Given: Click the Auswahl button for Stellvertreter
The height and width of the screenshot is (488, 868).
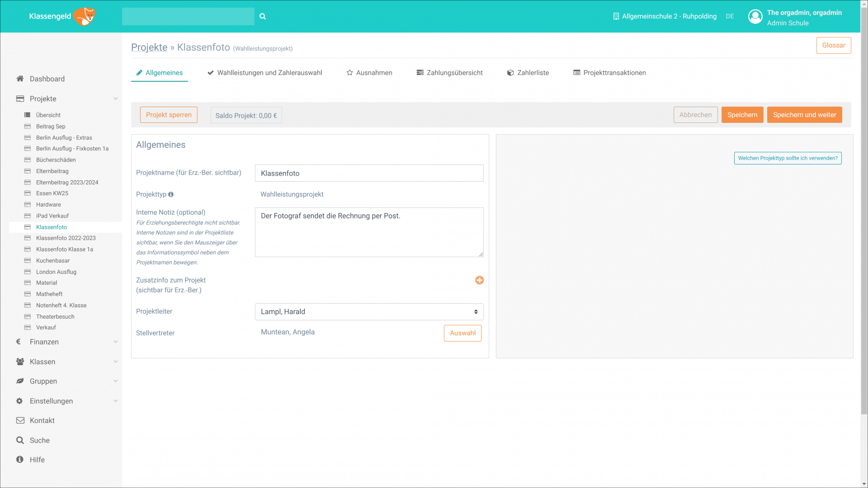Looking at the screenshot, I should click(x=462, y=333).
